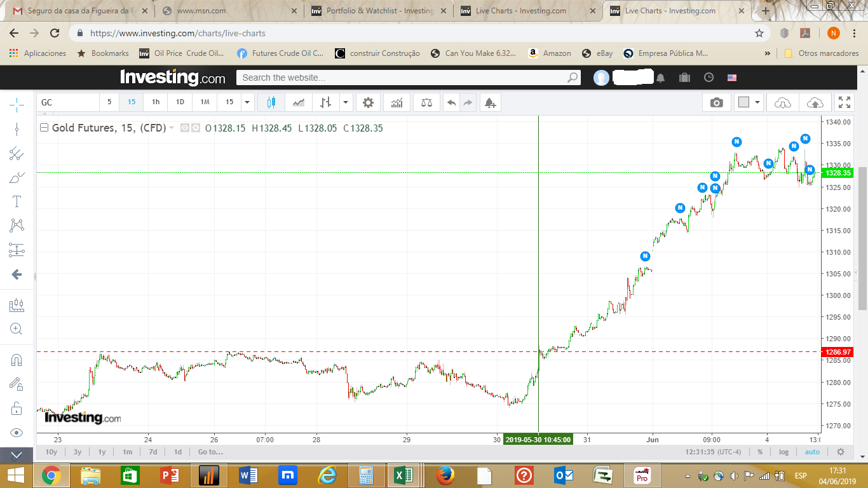Select the candlestick chart style
The height and width of the screenshot is (488, 868).
[x=272, y=102]
